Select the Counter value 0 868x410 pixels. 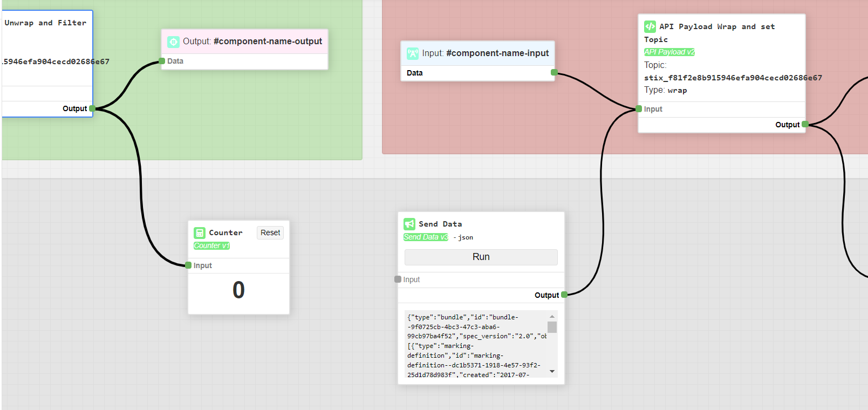[238, 290]
